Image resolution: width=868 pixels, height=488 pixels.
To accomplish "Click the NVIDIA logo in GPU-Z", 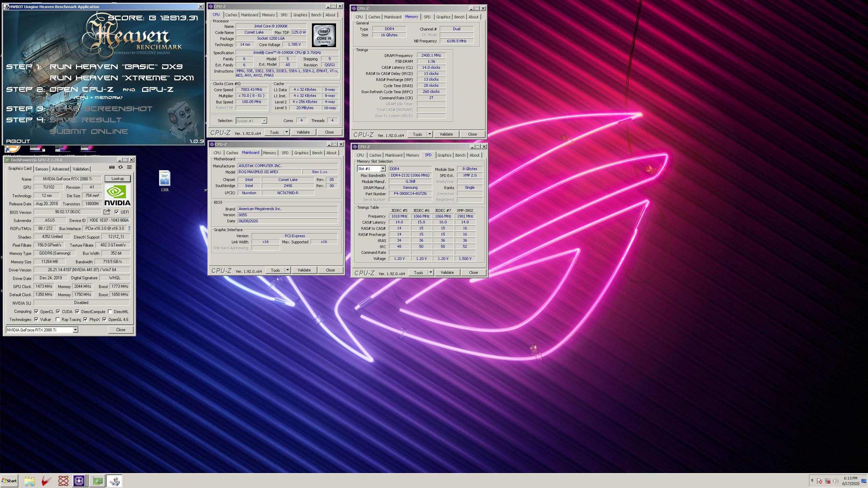I will point(117,196).
